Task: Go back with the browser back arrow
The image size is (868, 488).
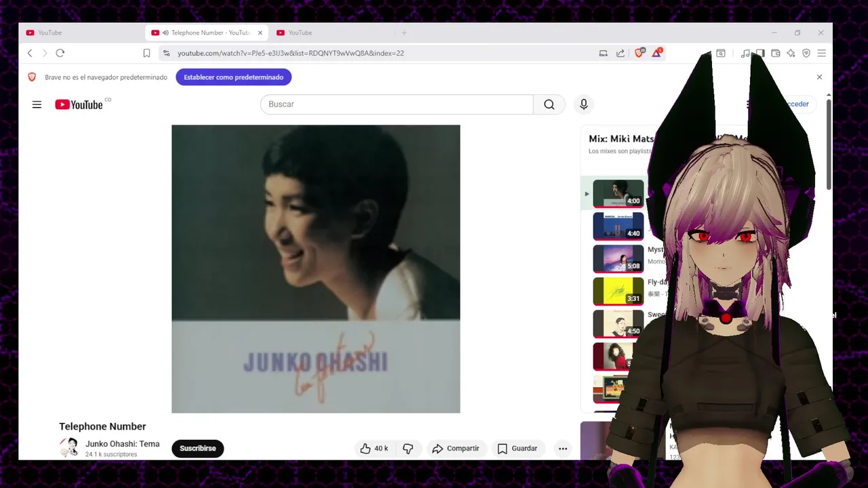Action: [30, 53]
